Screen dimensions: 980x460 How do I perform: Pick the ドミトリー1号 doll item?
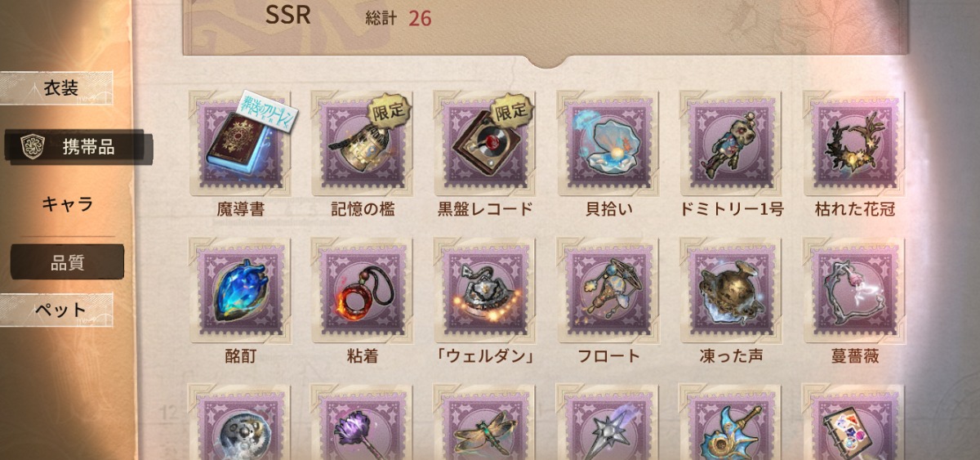coord(731,144)
